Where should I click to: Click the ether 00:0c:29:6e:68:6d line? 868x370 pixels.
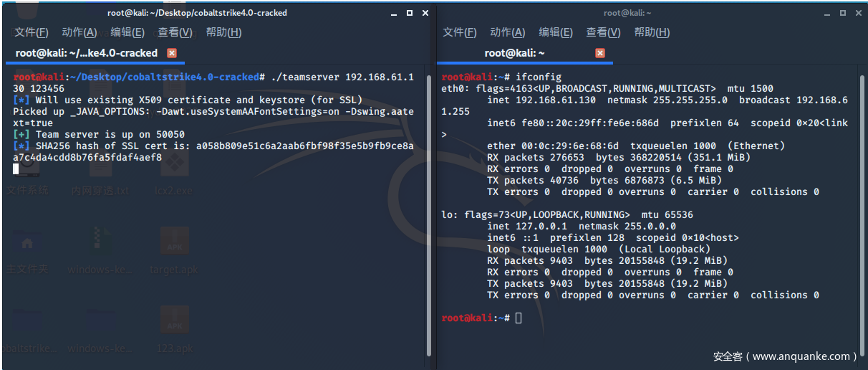point(636,146)
